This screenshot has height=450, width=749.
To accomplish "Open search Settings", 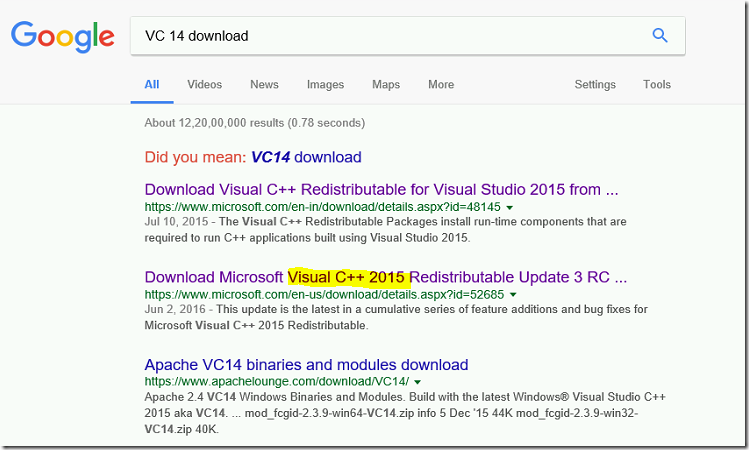I will [595, 85].
